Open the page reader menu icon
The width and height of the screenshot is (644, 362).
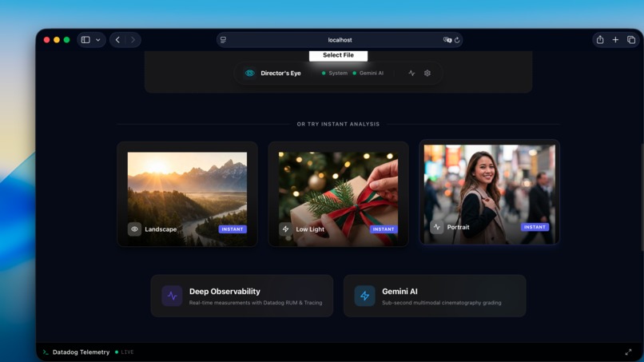tap(223, 40)
